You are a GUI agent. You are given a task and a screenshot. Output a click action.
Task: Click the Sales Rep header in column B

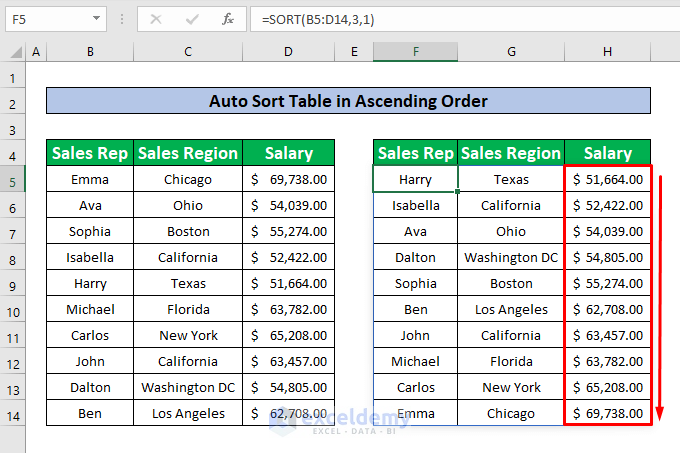coord(90,153)
